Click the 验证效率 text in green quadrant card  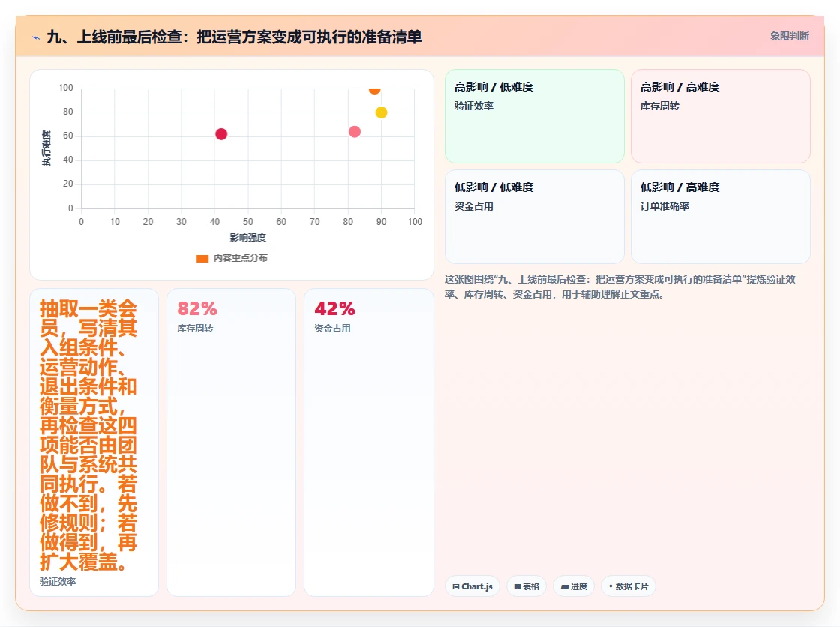(x=473, y=106)
